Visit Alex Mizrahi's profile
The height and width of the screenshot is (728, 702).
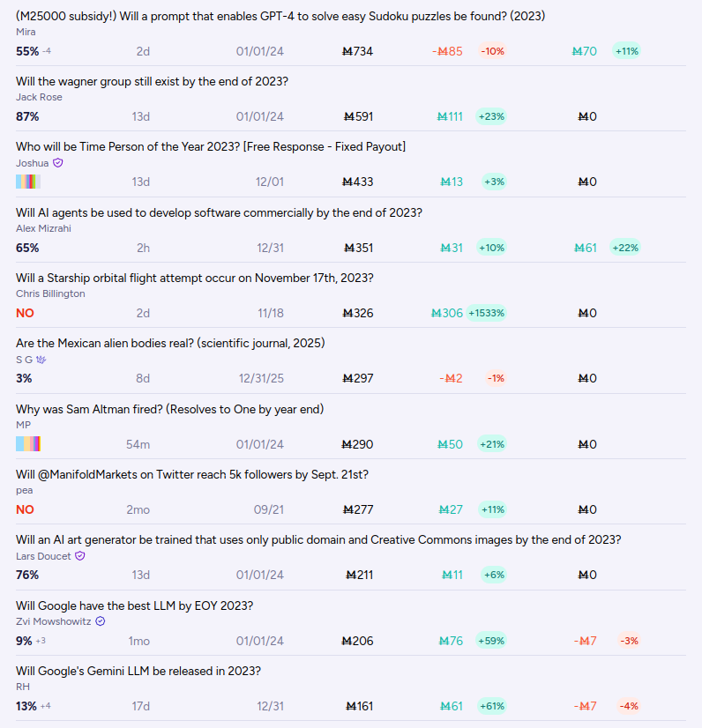pyautogui.click(x=44, y=228)
